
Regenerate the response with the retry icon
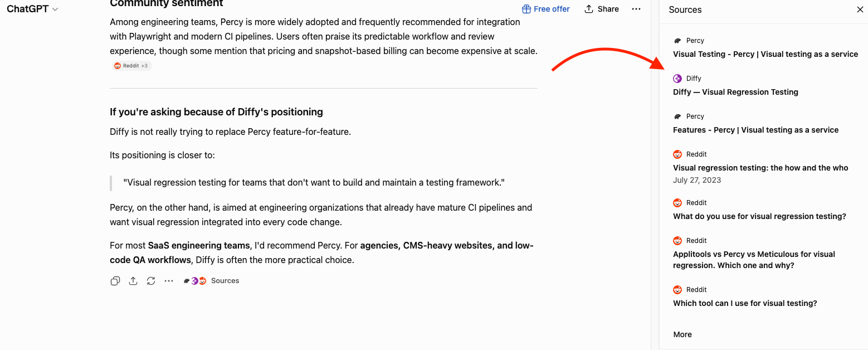coord(151,281)
